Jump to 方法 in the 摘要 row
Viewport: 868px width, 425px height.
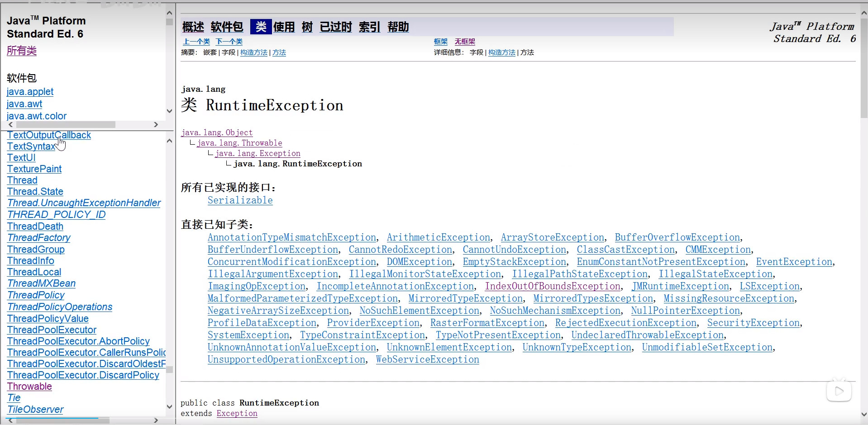coord(279,52)
